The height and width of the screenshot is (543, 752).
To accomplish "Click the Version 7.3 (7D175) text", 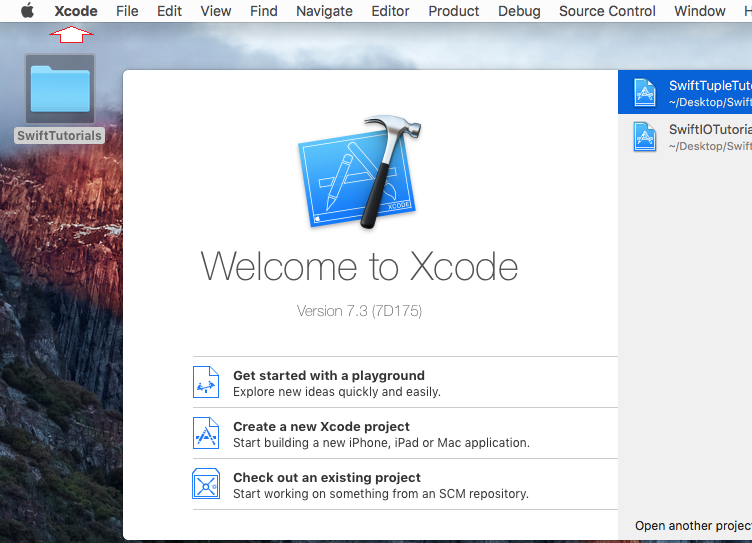I will [359, 311].
